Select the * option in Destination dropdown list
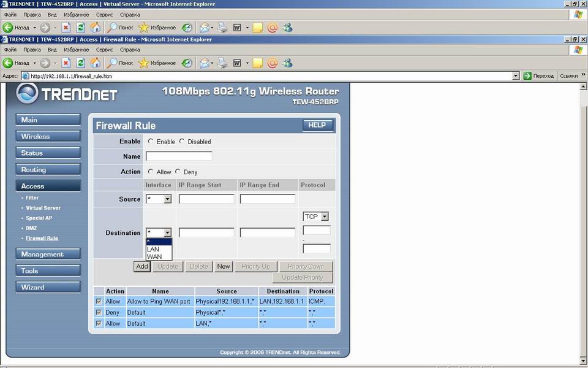 click(x=159, y=242)
